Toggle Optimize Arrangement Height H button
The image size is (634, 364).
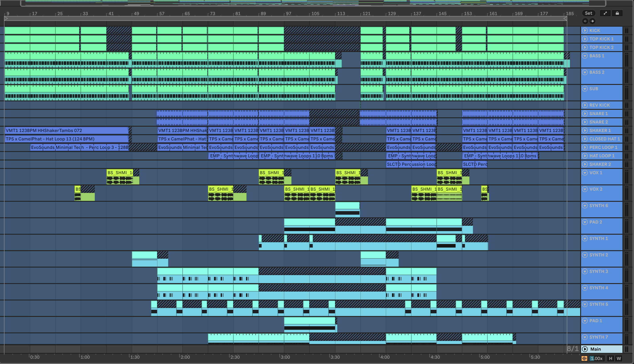pyautogui.click(x=610, y=358)
